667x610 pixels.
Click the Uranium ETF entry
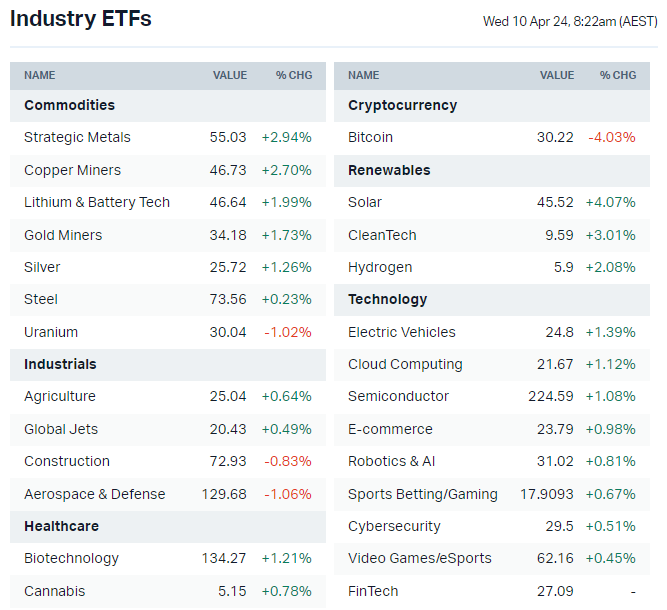(51, 332)
